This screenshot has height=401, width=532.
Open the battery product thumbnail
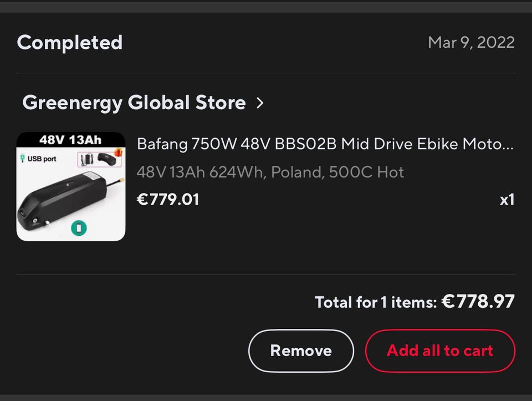[71, 186]
